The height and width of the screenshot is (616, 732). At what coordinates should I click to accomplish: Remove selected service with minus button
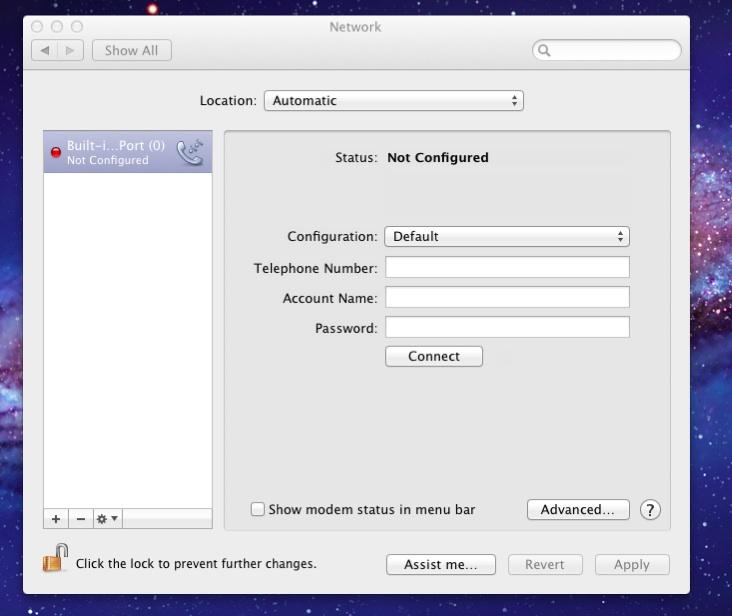coord(81,519)
